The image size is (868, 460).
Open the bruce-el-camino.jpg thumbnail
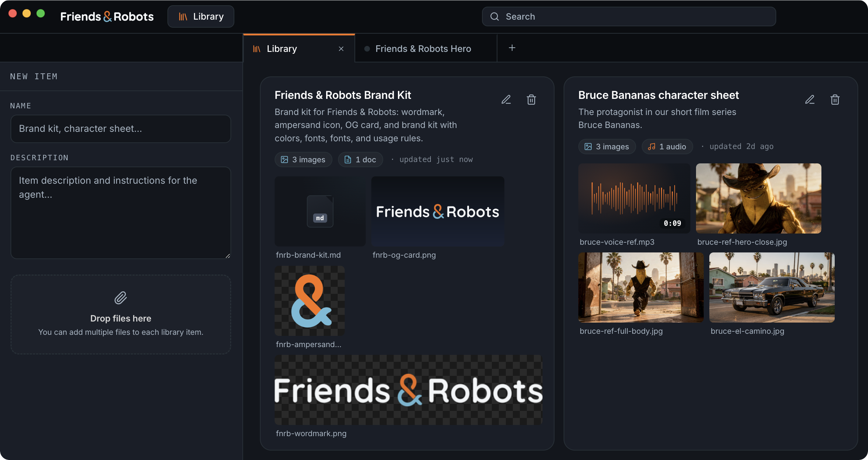click(772, 287)
